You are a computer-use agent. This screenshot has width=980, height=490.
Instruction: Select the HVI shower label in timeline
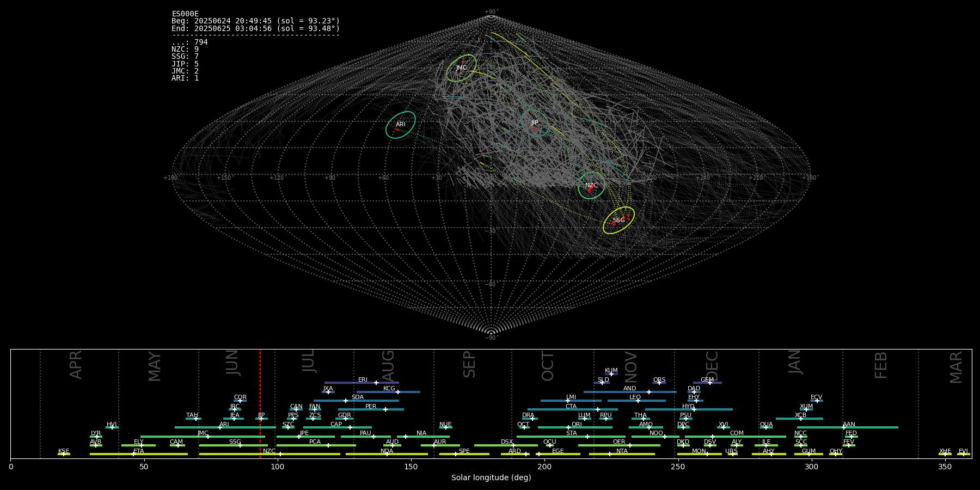pyautogui.click(x=112, y=425)
